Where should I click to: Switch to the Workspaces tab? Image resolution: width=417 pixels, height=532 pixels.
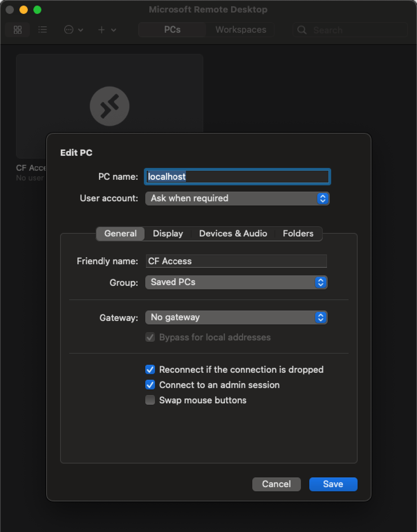click(x=240, y=30)
